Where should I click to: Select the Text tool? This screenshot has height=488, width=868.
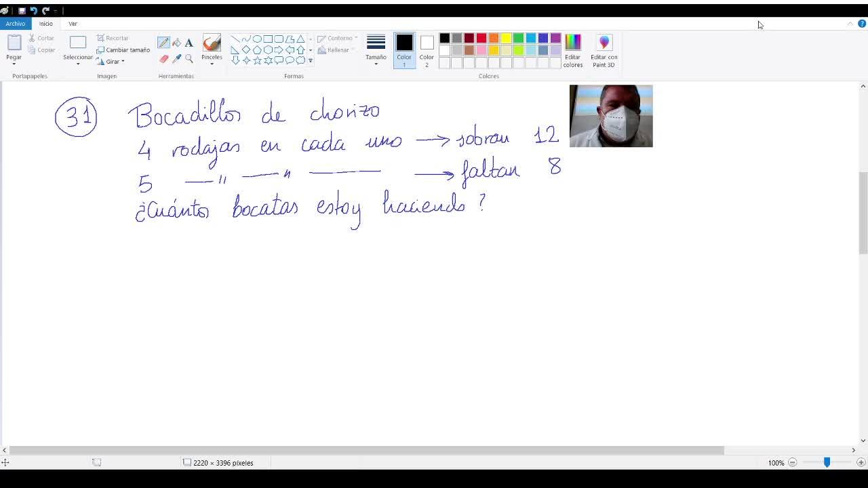189,43
